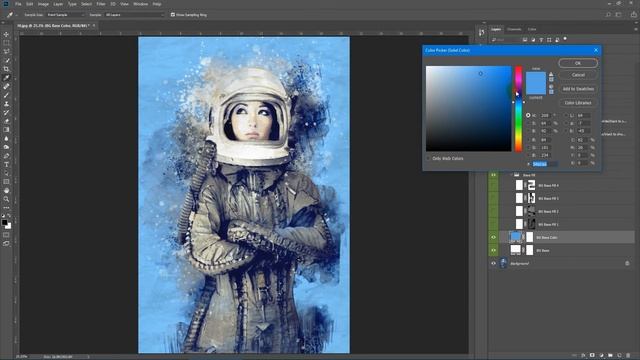Click the delete layer trash icon
640x360 pixels.
pos(628,356)
